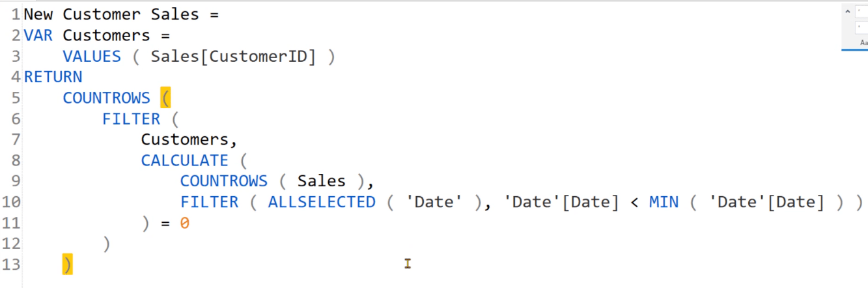Collapse the find widget's replace chevron

click(847, 11)
